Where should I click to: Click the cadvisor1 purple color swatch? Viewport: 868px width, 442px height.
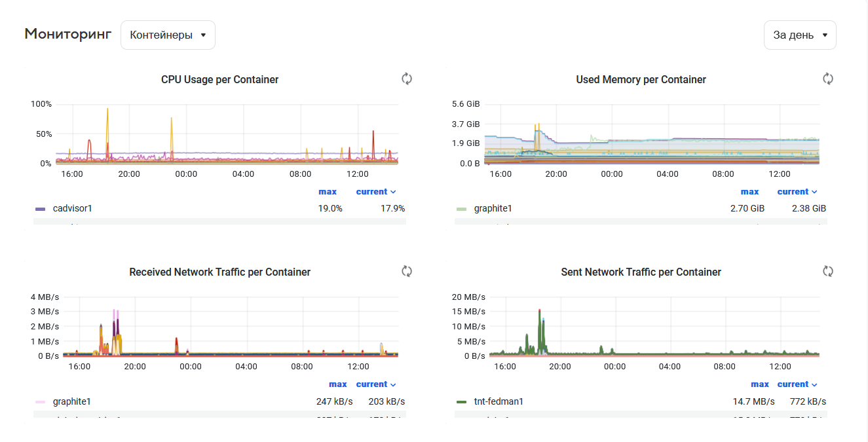coord(40,209)
